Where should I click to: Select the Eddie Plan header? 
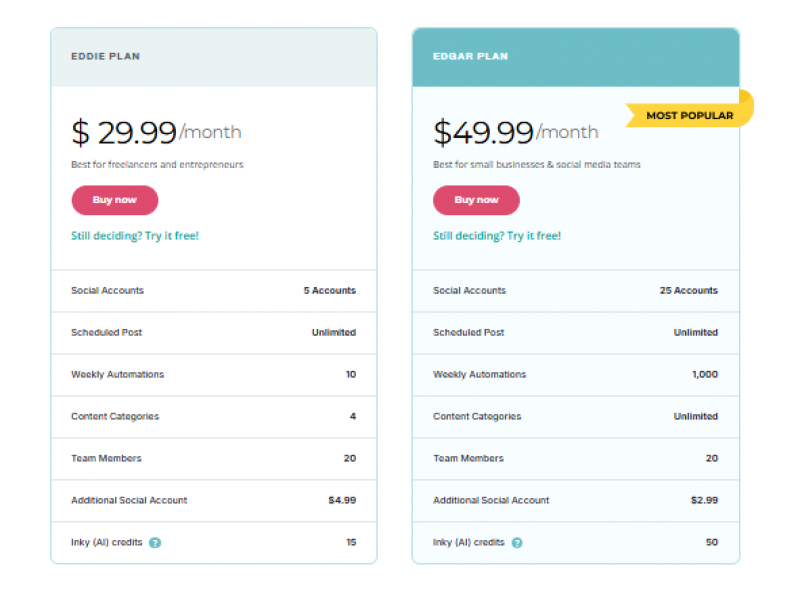tap(106, 56)
